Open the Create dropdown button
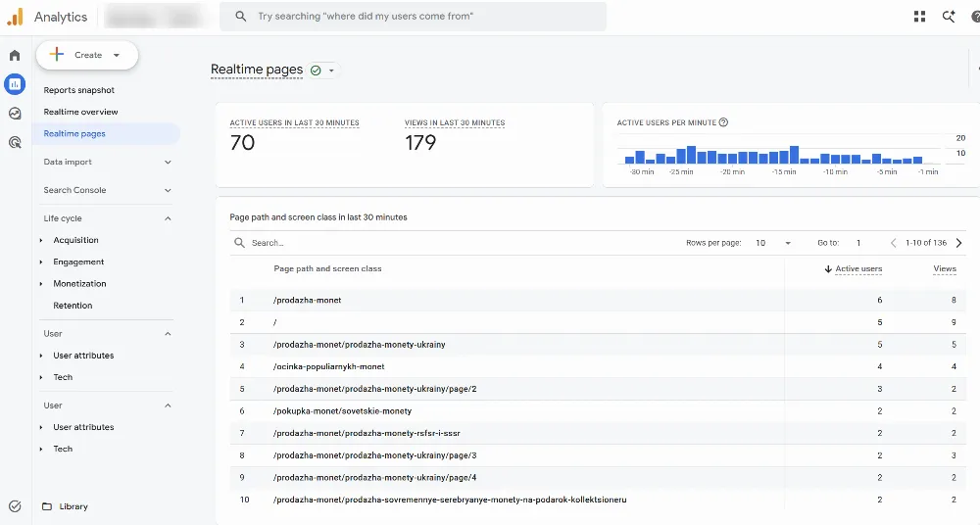Image resolution: width=980 pixels, height=525 pixels. pos(87,55)
